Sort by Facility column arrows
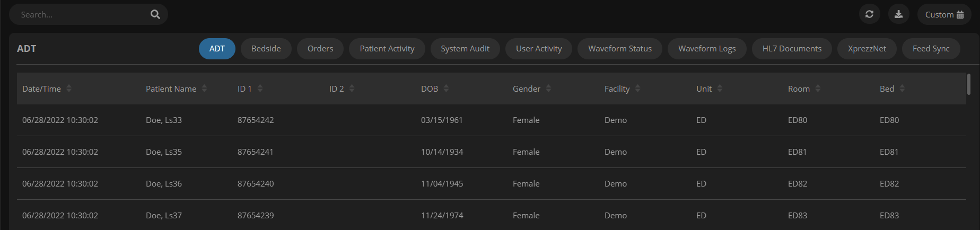The image size is (980, 230). 637,89
